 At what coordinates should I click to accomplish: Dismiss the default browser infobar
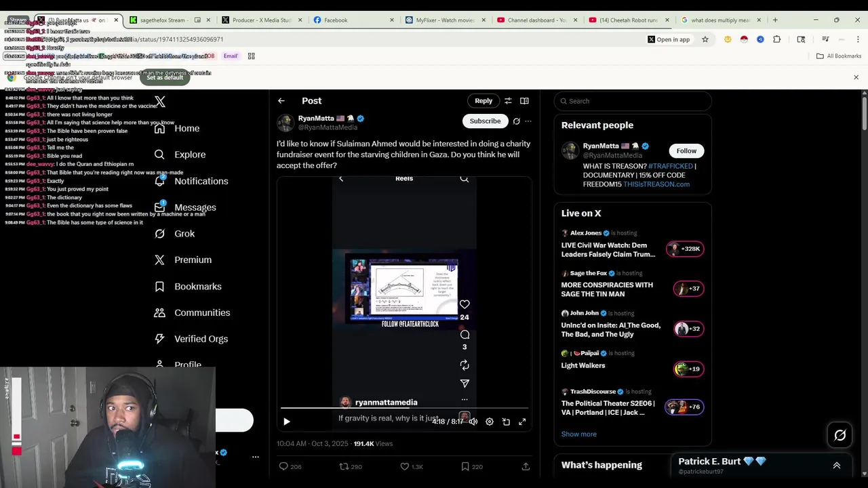[x=856, y=77]
